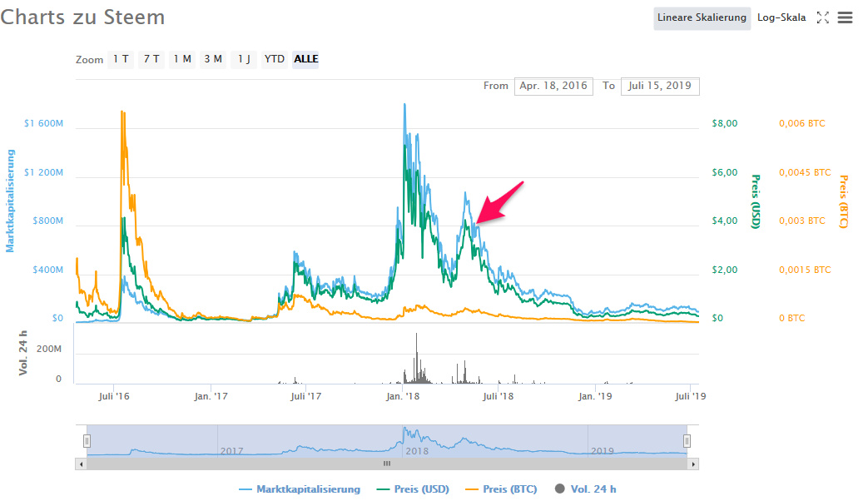The height and width of the screenshot is (501, 868).
Task: Click the 0,003 BTC axis value
Action: tap(801, 221)
